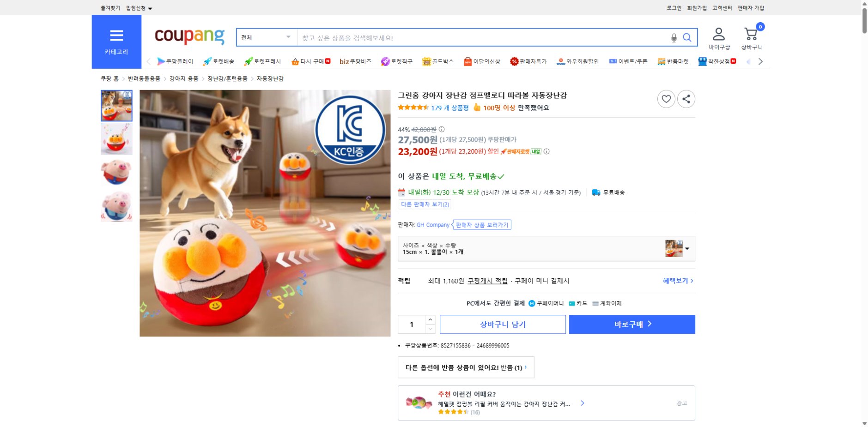Screen dimensions: 868x427
Task: Open the 179 개 상품평 reviews link
Action: tap(449, 108)
